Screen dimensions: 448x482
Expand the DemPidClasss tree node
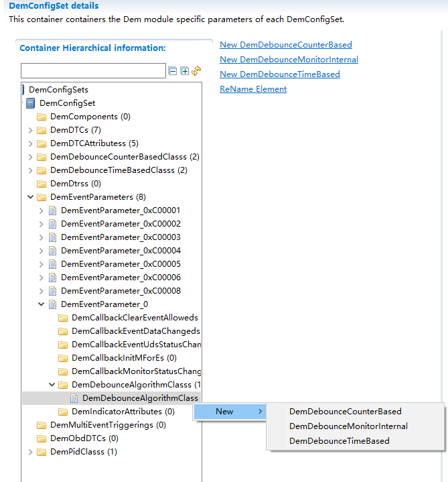[x=31, y=452]
